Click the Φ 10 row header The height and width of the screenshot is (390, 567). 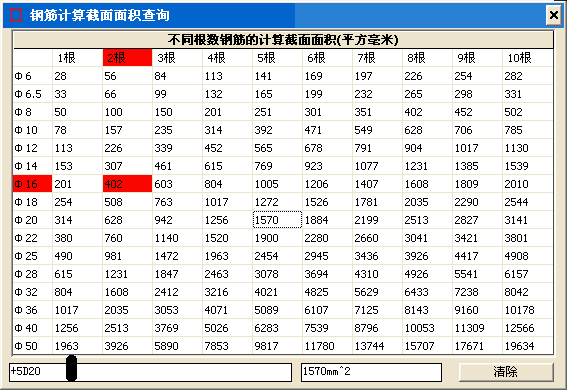click(33, 130)
